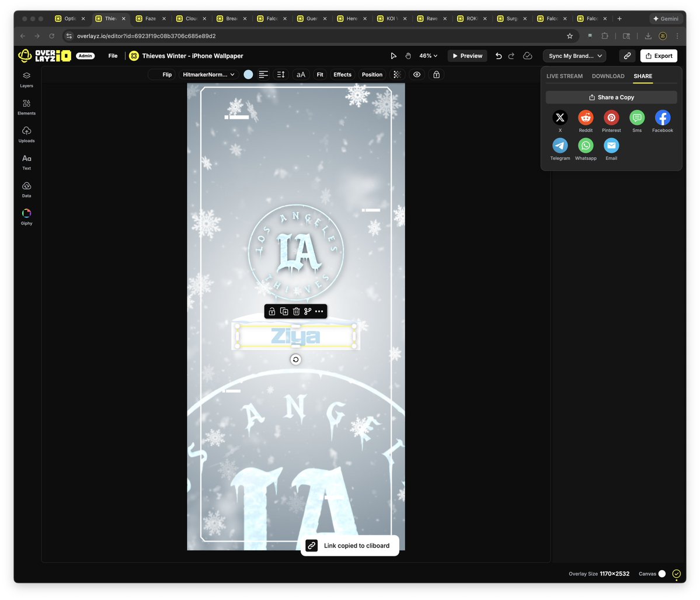
Task: Select the SHARE tab
Action: (x=643, y=76)
